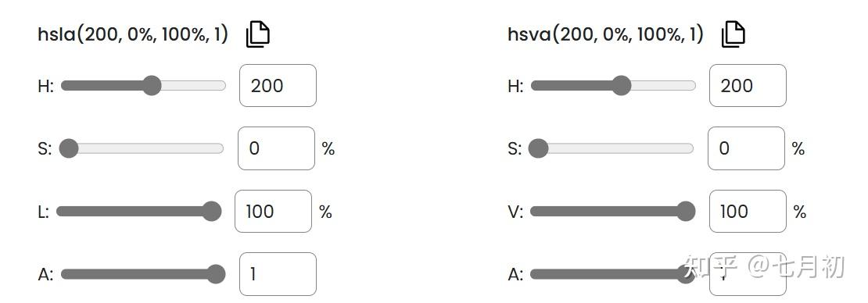Focus the HSLA lightness input showing 100

click(x=274, y=211)
